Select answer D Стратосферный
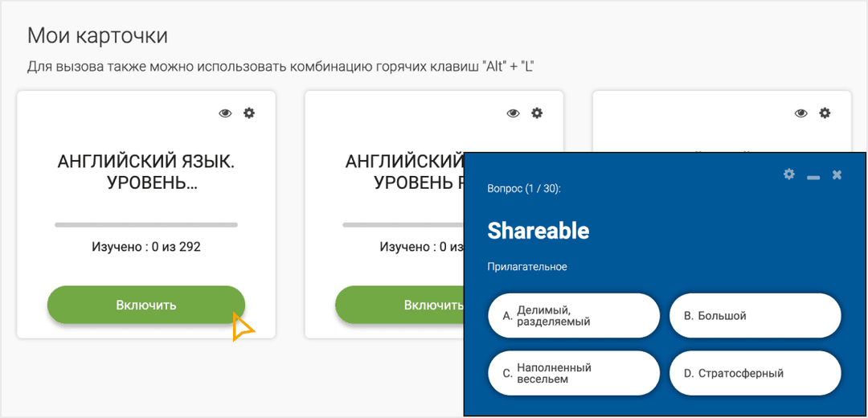Viewport: 868px width, 418px height. tap(755, 374)
